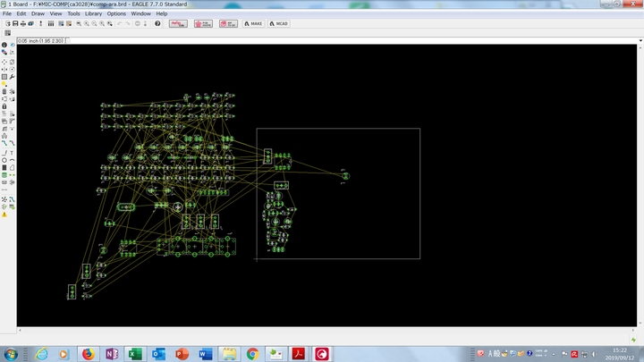The image size is (644, 362).
Task: Click the Grid settings icon
Action: tap(7, 33)
